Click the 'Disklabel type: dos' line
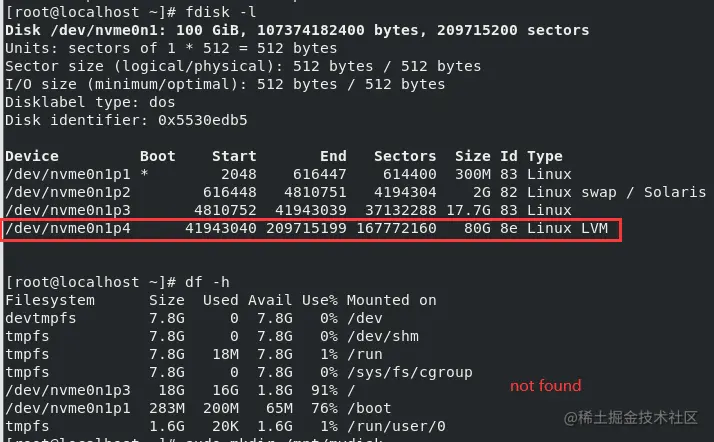The width and height of the screenshot is (714, 442). [90, 102]
